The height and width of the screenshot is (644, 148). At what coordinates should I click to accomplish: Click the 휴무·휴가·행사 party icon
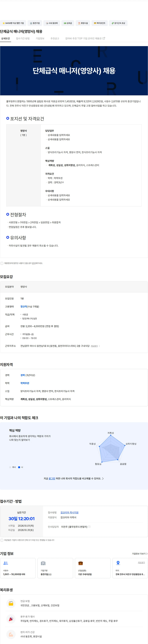click(11, 619)
